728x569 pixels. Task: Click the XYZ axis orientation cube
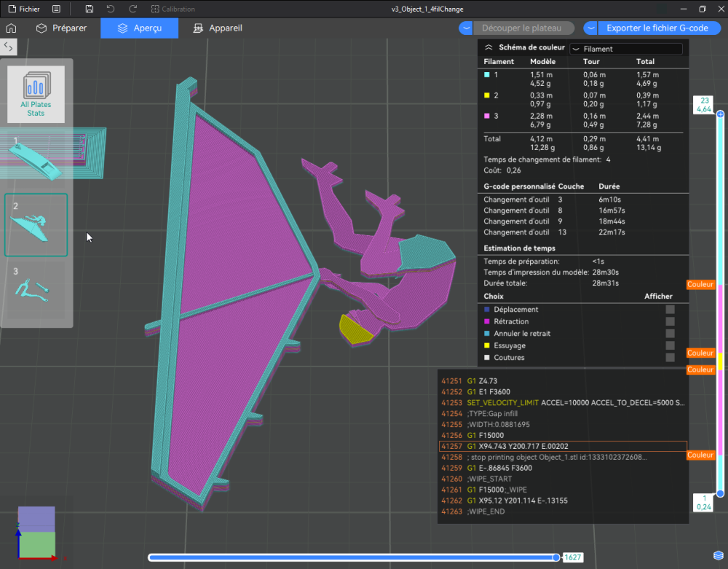click(x=36, y=533)
